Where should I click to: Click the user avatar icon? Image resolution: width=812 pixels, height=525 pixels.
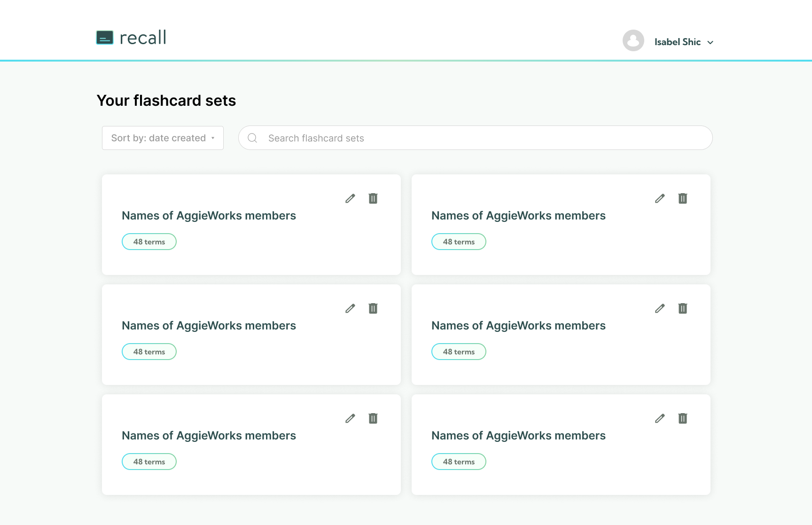click(633, 41)
